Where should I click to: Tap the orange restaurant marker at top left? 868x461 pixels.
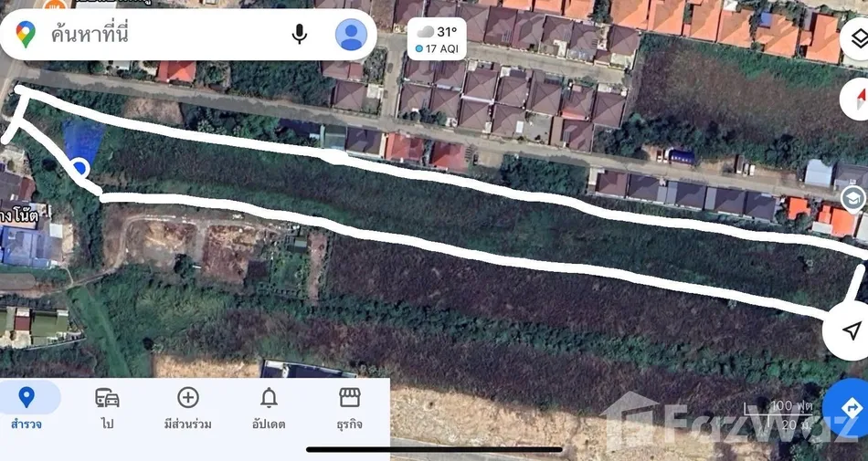[x=54, y=5]
